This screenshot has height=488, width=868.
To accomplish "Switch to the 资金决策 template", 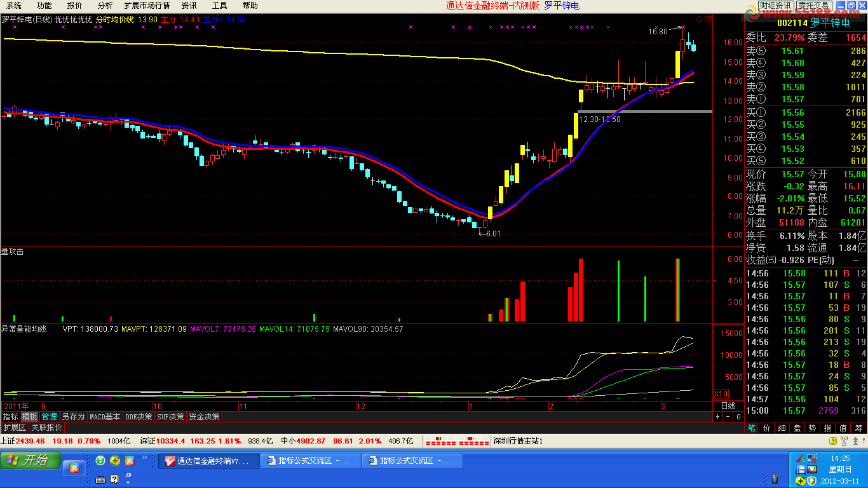I will 205,417.
